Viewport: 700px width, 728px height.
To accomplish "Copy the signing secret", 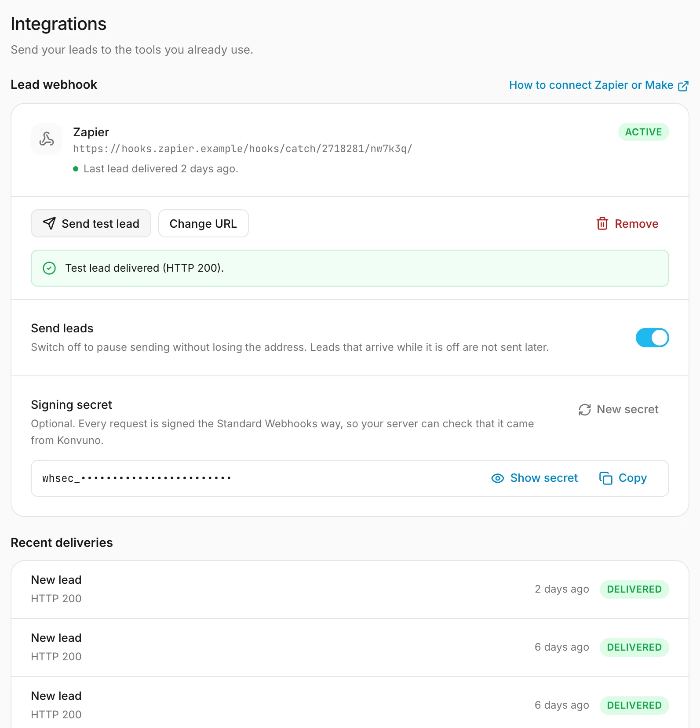I will pos(623,478).
